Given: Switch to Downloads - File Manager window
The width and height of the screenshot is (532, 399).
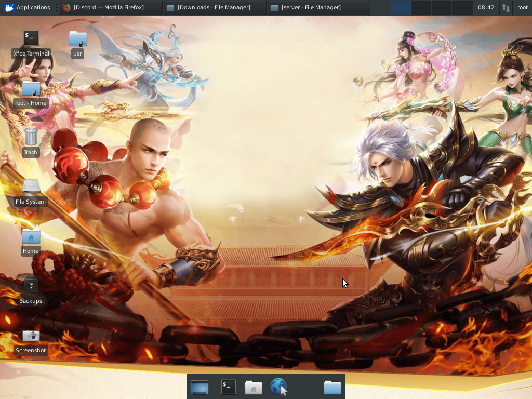Looking at the screenshot, I should (x=215, y=7).
